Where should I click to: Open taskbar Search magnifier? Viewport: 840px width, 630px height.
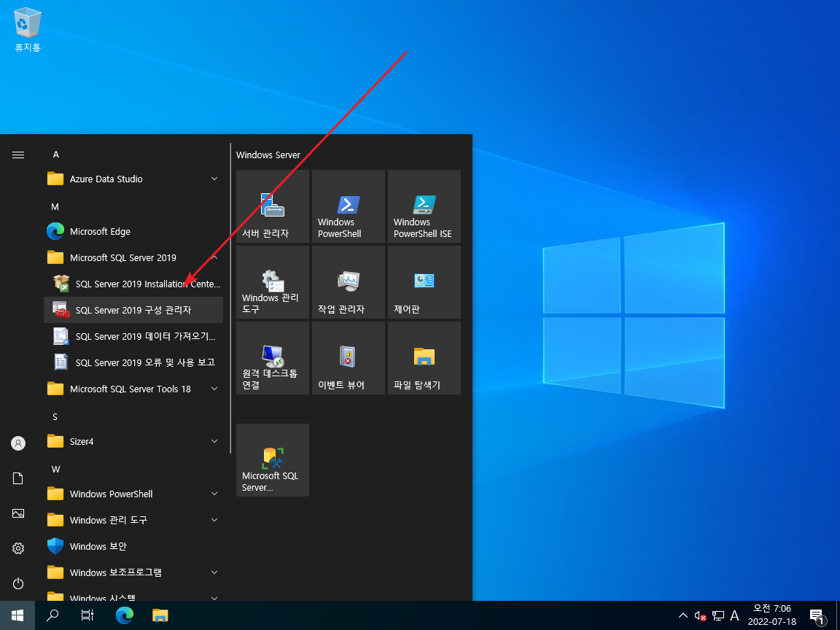(52, 615)
